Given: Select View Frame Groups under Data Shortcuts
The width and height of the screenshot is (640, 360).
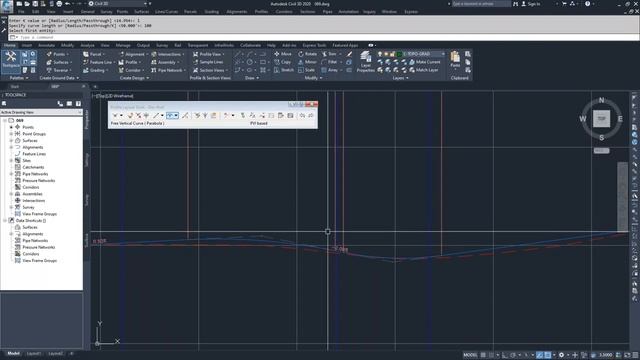Looking at the screenshot, I should [x=39, y=260].
